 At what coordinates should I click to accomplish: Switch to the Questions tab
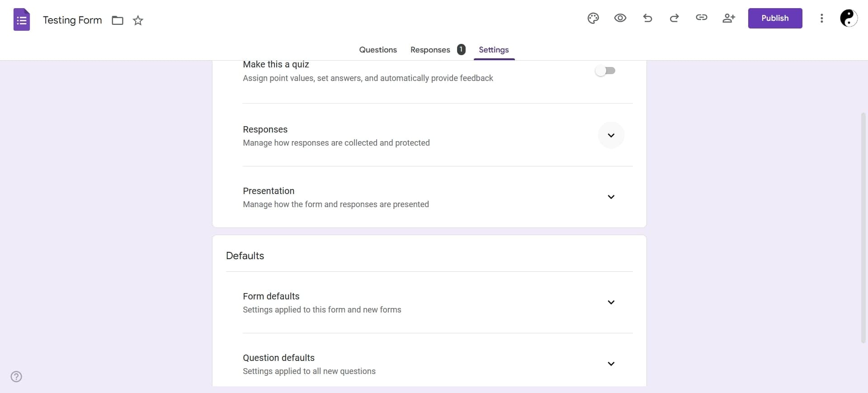tap(378, 50)
